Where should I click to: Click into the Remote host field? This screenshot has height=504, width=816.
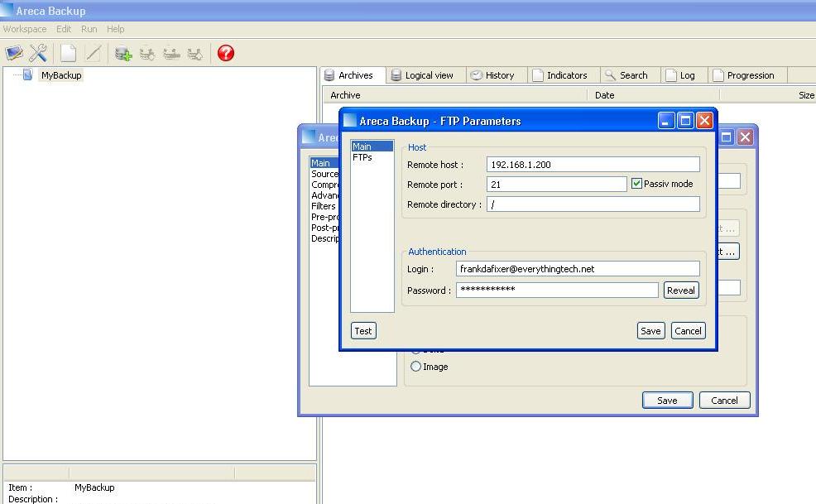593,165
